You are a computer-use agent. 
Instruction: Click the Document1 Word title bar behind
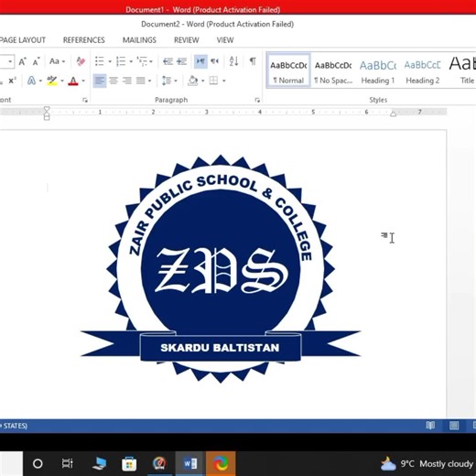point(203,10)
